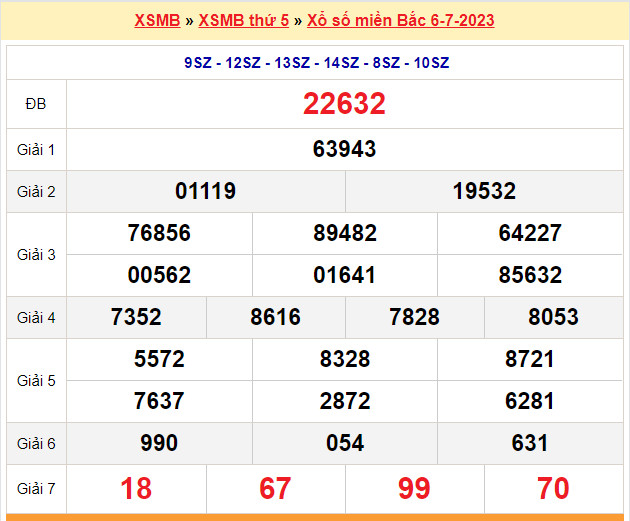Image resolution: width=630 pixels, height=521 pixels.
Task: Select Giải 6 number 054
Action: click(344, 443)
